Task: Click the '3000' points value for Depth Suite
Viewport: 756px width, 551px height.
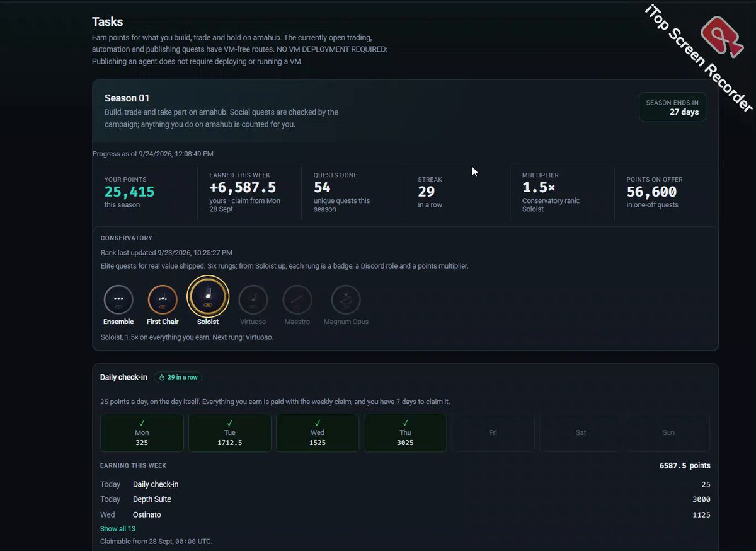Action: pyautogui.click(x=701, y=499)
